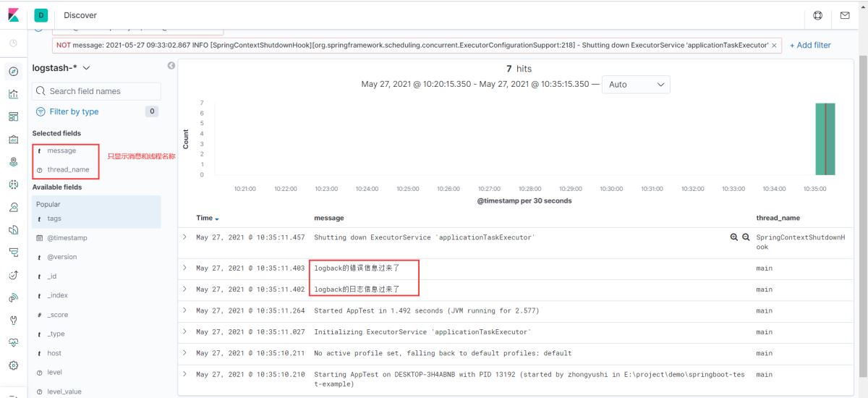Click the Discover compass icon in sidebar
This screenshot has height=398, width=868.
(13, 71)
